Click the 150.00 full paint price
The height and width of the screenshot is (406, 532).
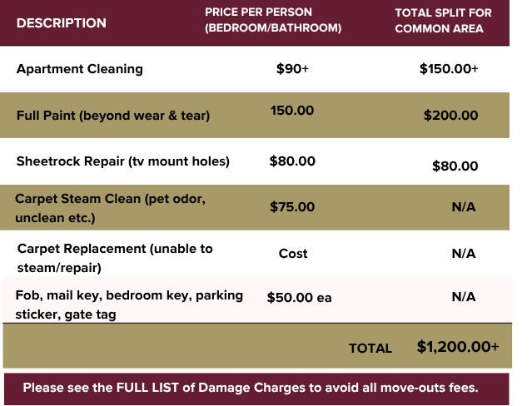[x=292, y=111]
